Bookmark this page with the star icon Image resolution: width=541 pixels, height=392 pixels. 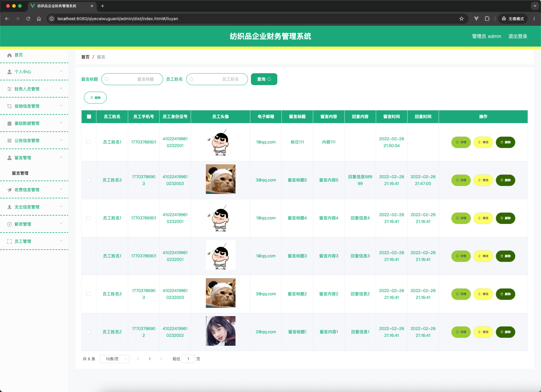(x=462, y=19)
